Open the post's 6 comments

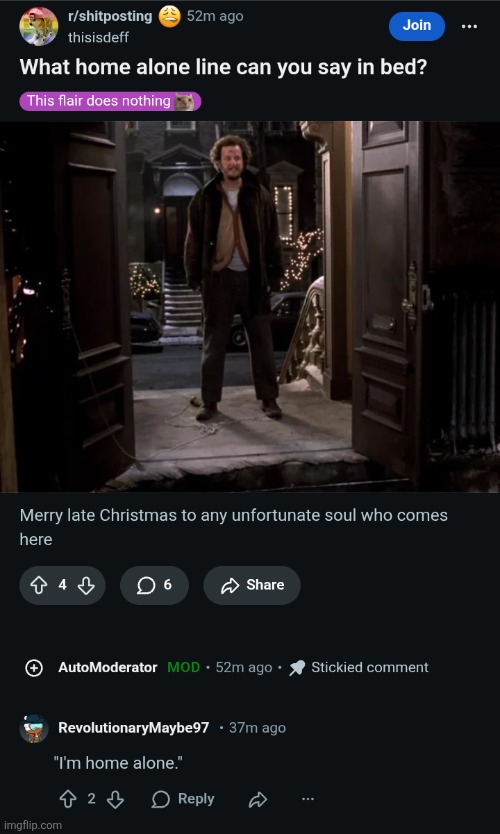coord(154,585)
